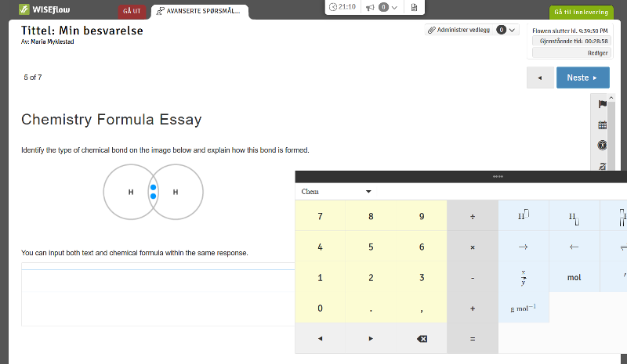Click the 21:10 clock timer indicator
Image resolution: width=627 pixels, height=364 pixels.
[342, 7]
